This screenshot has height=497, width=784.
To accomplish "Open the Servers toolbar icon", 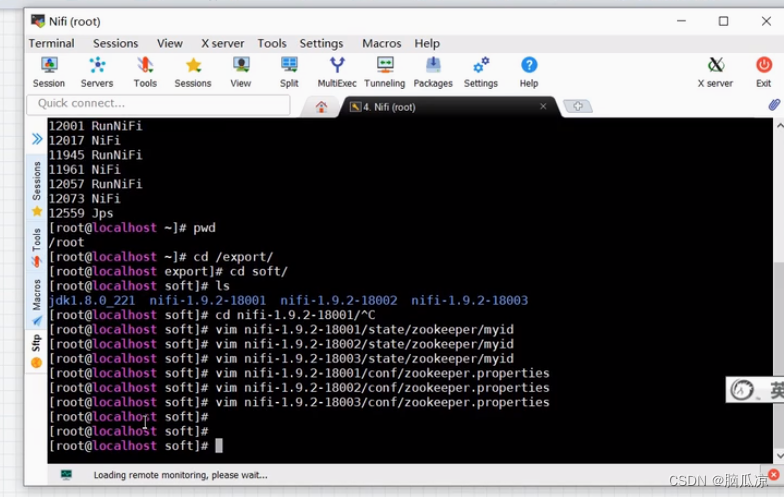I will 97,72.
